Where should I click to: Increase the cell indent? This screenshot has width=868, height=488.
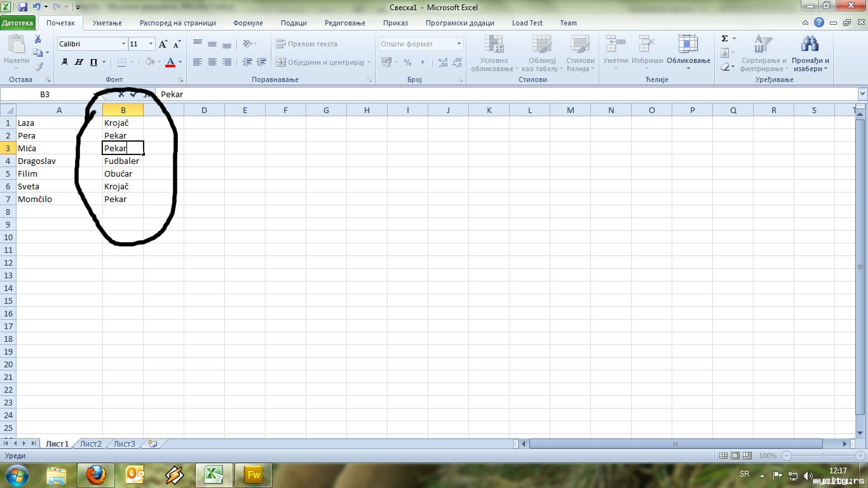(x=261, y=62)
